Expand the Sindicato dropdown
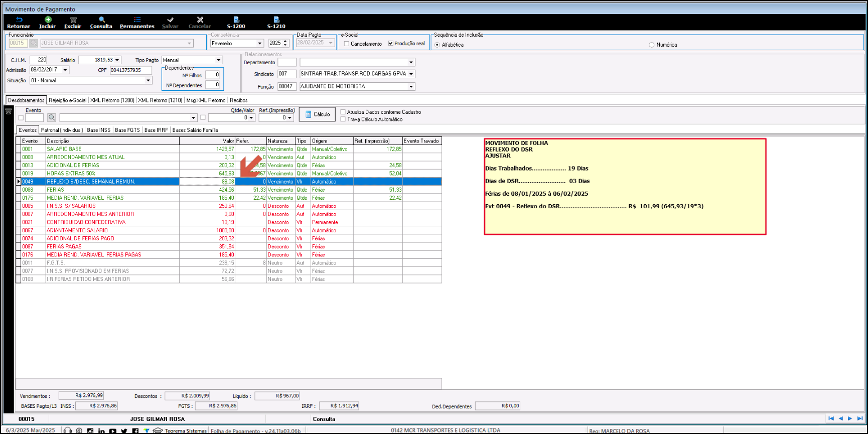The width and height of the screenshot is (868, 434). coord(411,74)
